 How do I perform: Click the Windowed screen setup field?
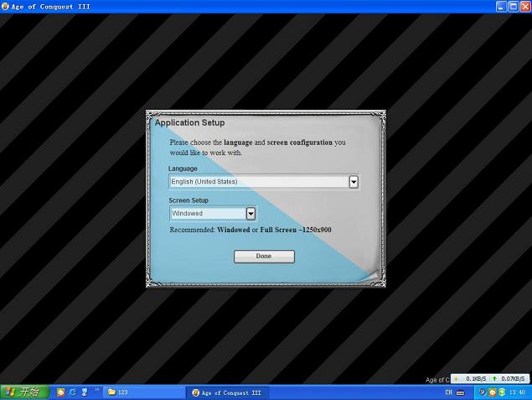213,214
